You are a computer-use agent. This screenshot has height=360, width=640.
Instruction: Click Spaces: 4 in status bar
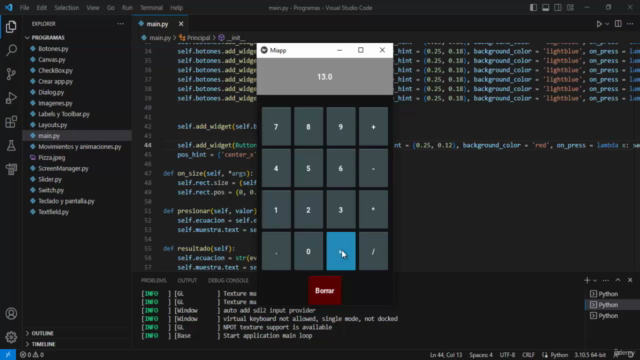tap(481, 355)
